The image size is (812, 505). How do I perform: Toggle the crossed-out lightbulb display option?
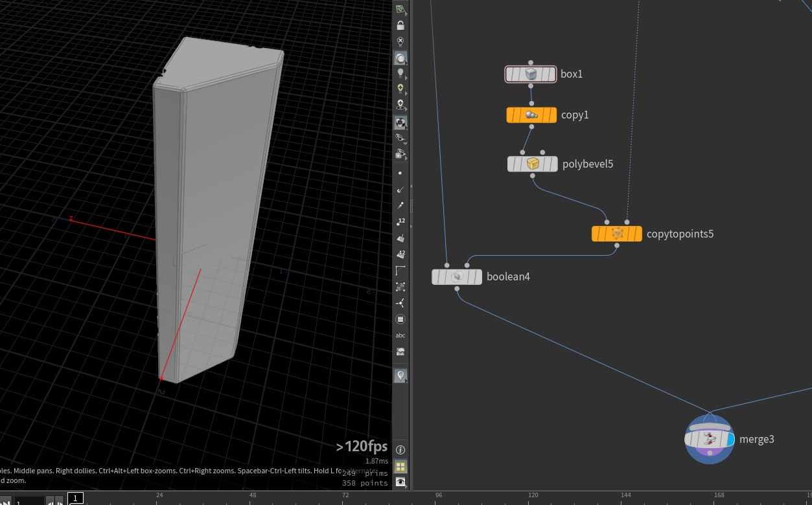click(400, 41)
